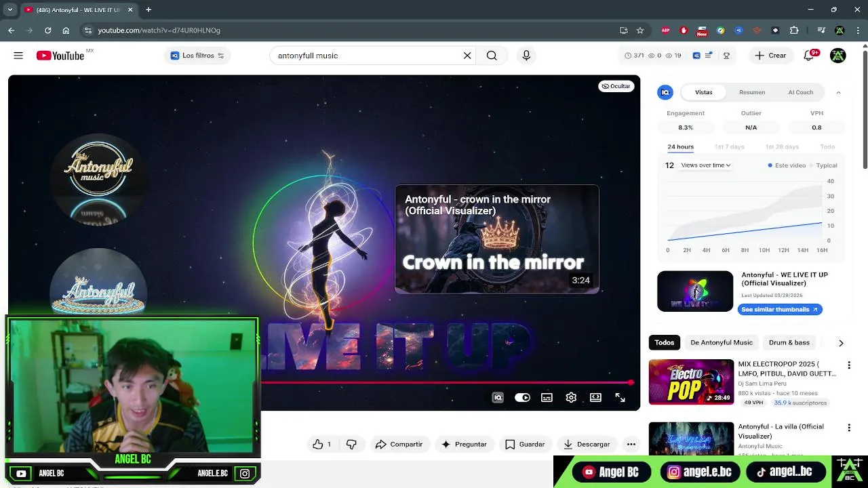Hide the end screen with Ocultar
868x488 pixels.
(616, 86)
